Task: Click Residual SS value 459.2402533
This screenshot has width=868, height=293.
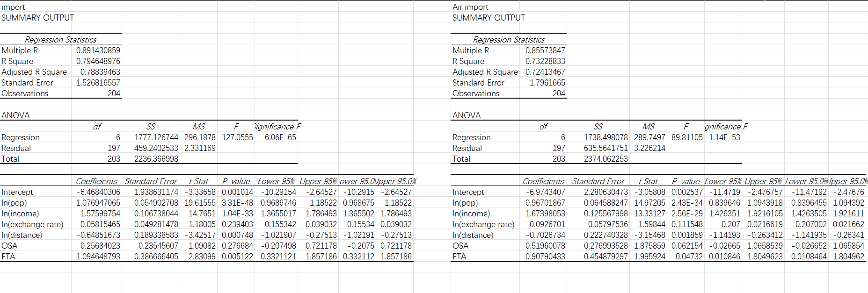Action: click(x=156, y=148)
